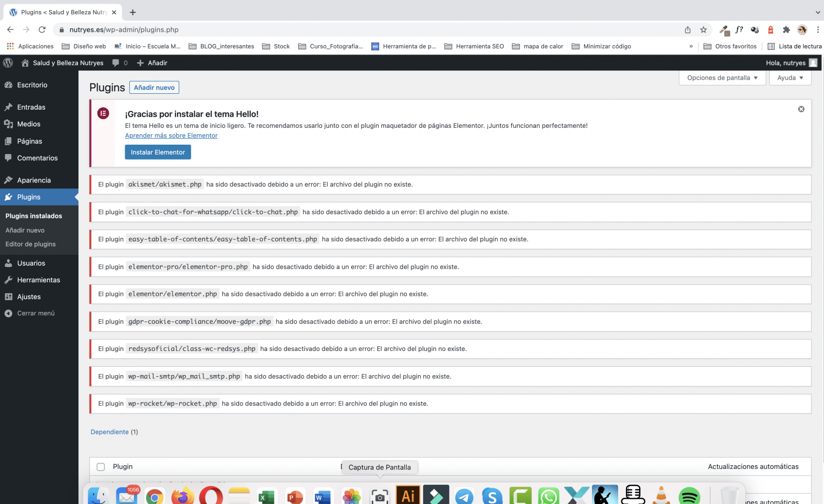The height and width of the screenshot is (504, 824).
Task: Bookmark this page with the star icon
Action: 704,30
